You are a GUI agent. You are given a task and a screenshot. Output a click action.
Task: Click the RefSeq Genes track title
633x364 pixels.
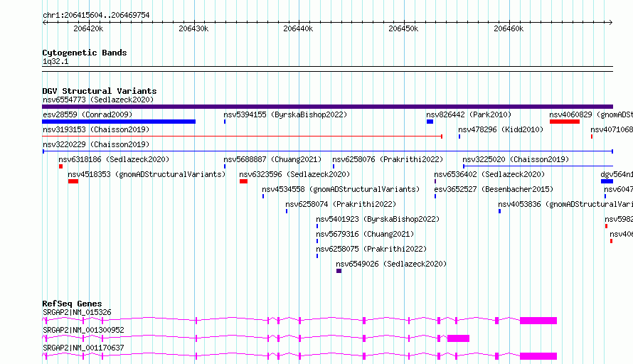(x=72, y=304)
